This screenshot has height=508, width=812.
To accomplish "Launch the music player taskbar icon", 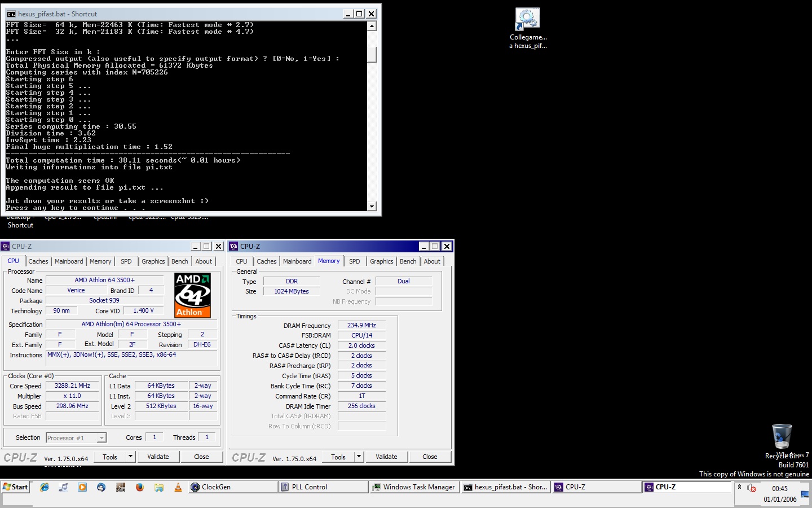I will pyautogui.click(x=63, y=487).
